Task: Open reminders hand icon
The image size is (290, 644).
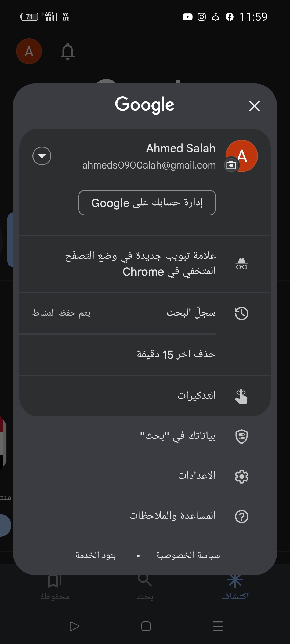Action: coord(241,396)
